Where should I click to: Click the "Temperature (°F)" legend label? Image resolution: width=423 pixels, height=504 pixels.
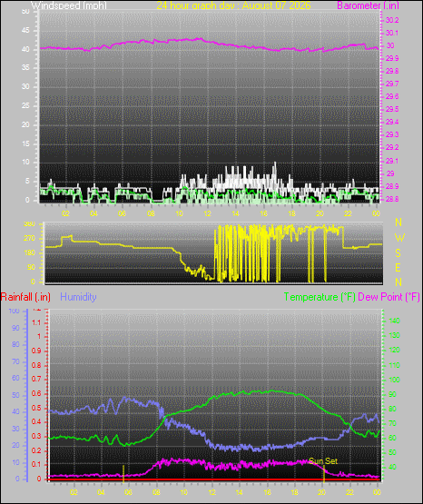[x=320, y=297]
